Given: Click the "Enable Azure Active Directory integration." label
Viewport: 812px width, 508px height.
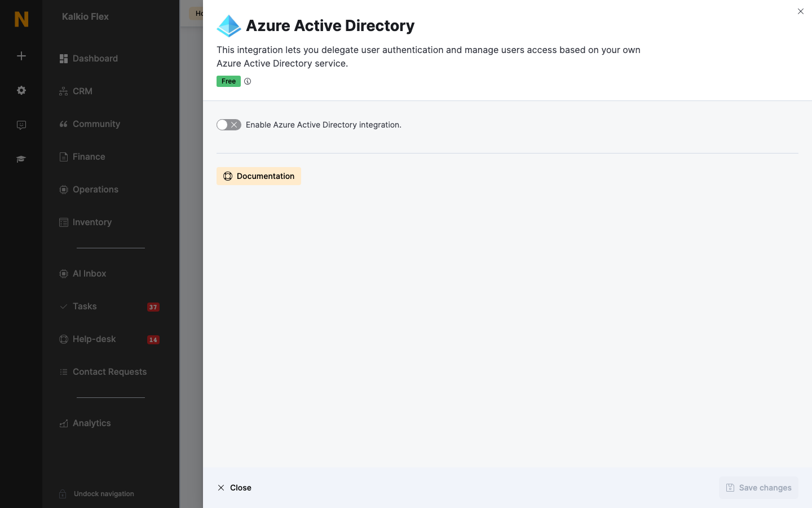Looking at the screenshot, I should (x=324, y=125).
